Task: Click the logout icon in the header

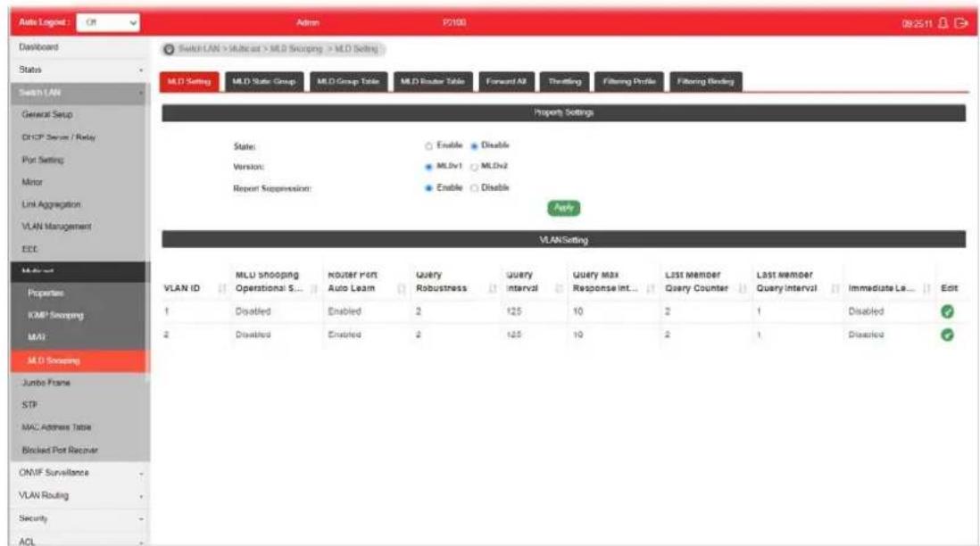Action: click(961, 23)
